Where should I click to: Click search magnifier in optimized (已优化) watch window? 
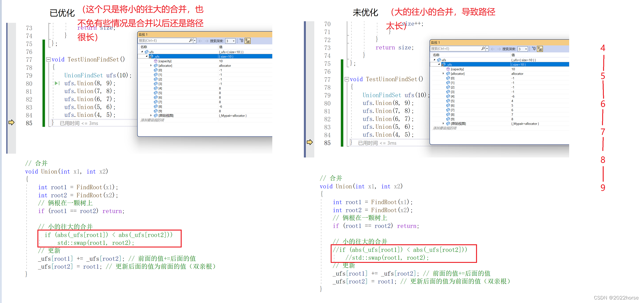click(x=191, y=41)
